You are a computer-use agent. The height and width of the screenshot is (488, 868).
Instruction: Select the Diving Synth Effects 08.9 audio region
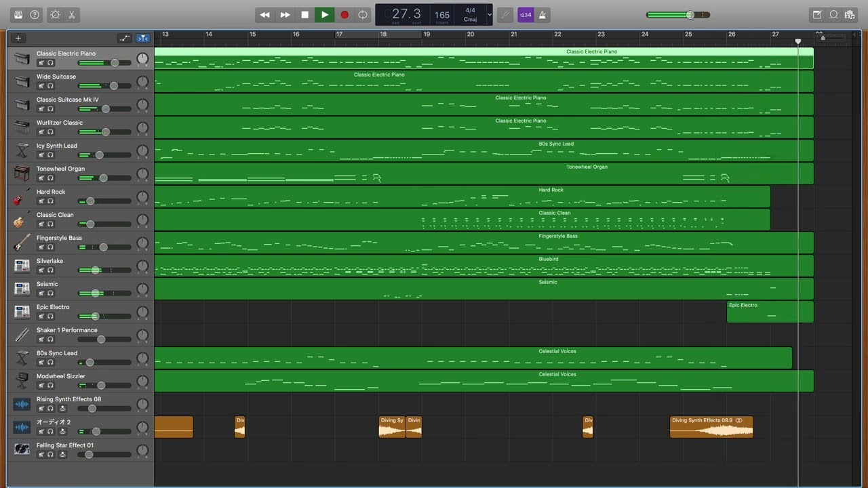tap(711, 427)
